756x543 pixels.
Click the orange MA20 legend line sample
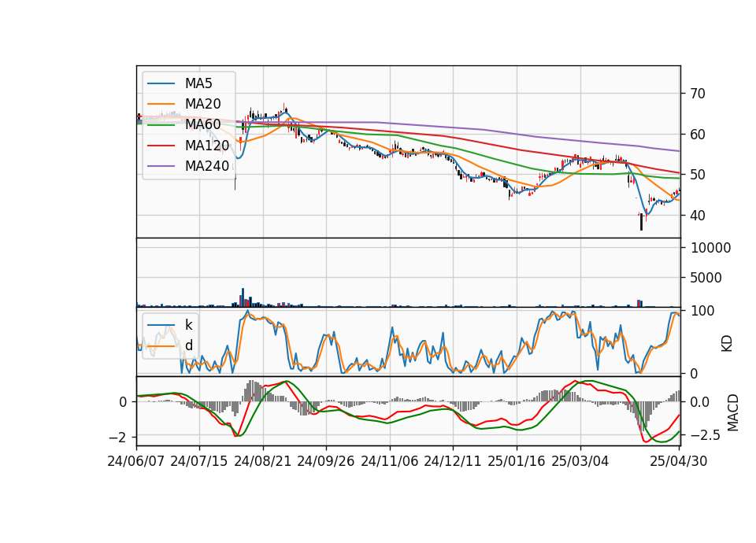coord(161,104)
